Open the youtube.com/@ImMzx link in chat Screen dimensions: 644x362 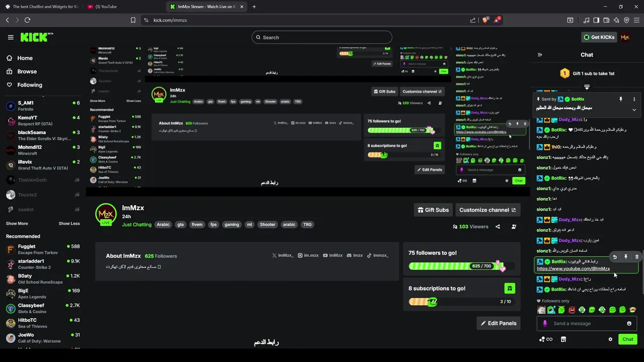click(x=573, y=268)
